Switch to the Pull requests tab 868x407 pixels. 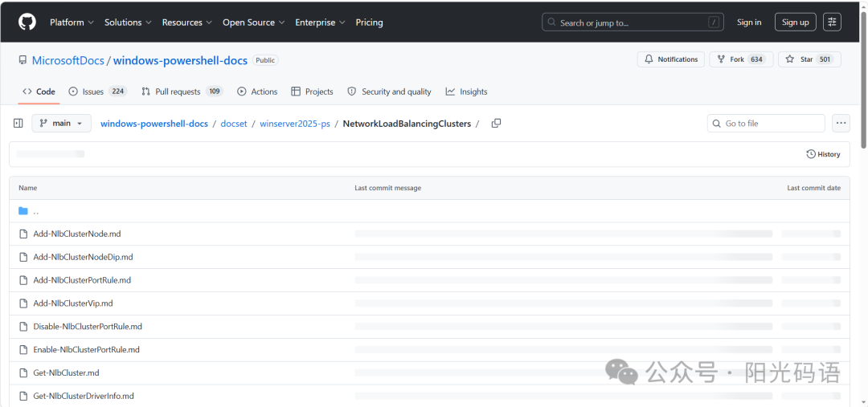pyautogui.click(x=182, y=92)
